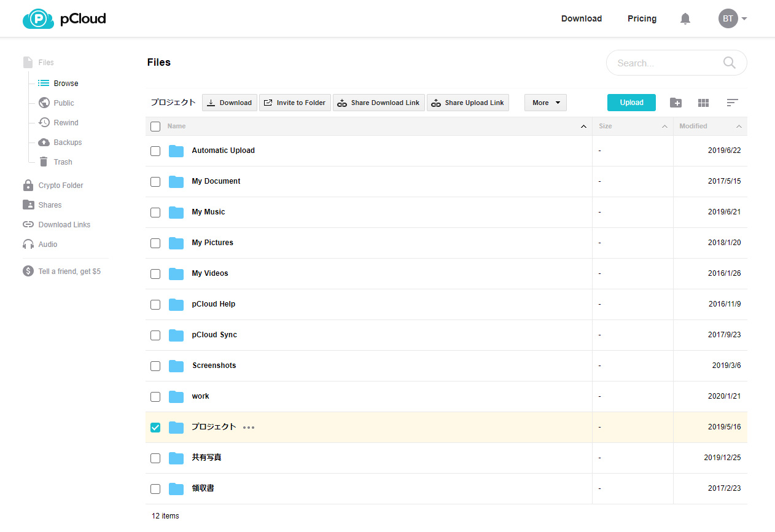Sort by Modified column arrow
This screenshot has height=532, width=775.
(739, 127)
